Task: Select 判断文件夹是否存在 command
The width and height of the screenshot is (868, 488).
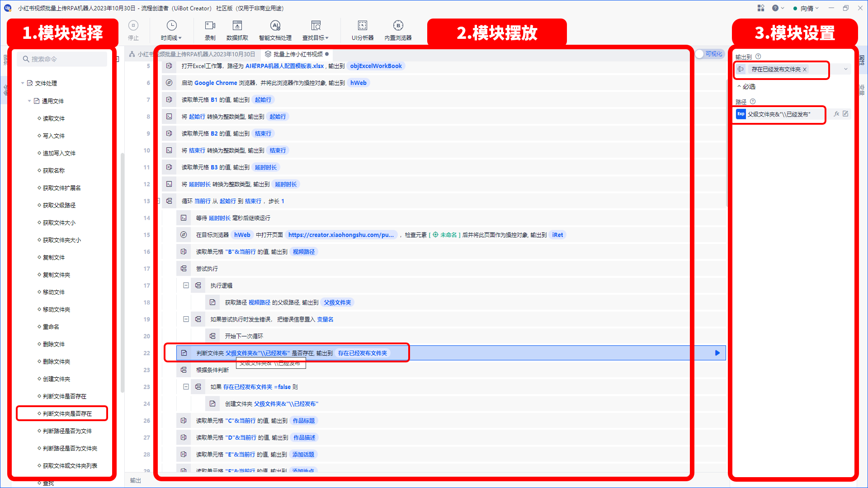Action: (67, 413)
